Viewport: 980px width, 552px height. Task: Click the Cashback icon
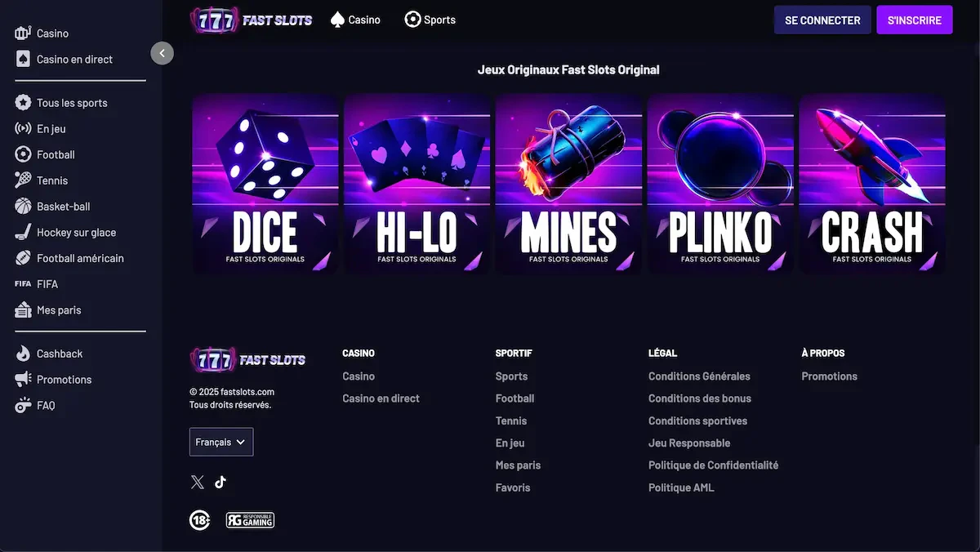(x=22, y=353)
